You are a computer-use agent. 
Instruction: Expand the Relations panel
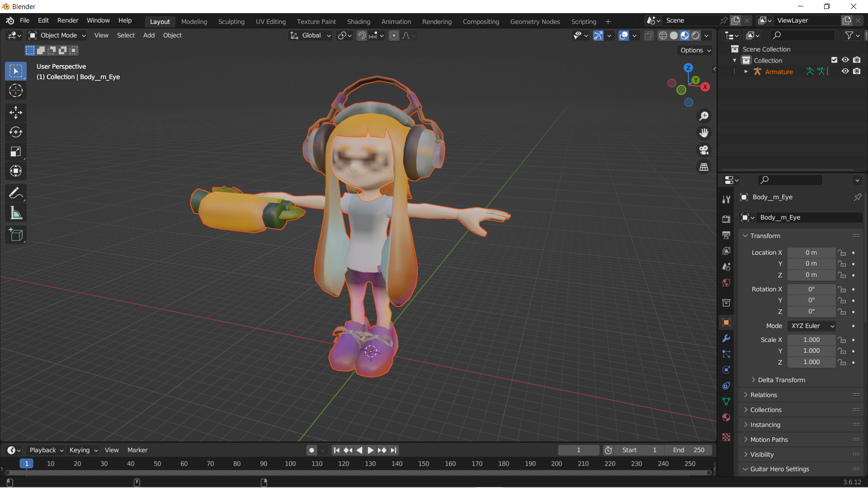764,395
